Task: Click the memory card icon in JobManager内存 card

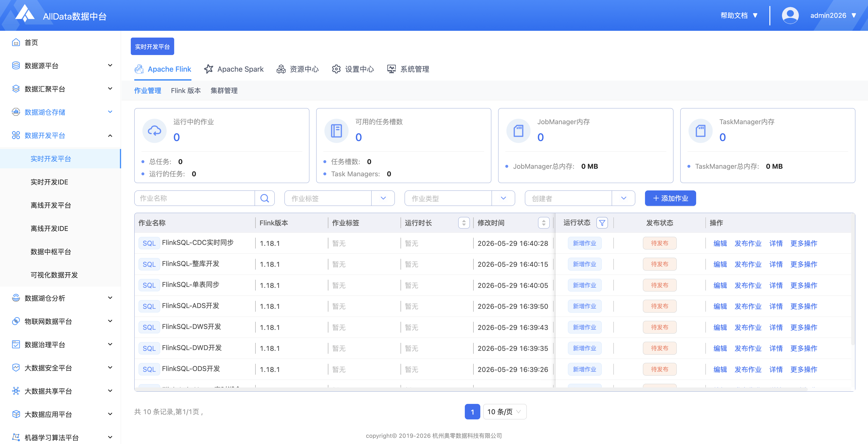Action: (x=518, y=131)
